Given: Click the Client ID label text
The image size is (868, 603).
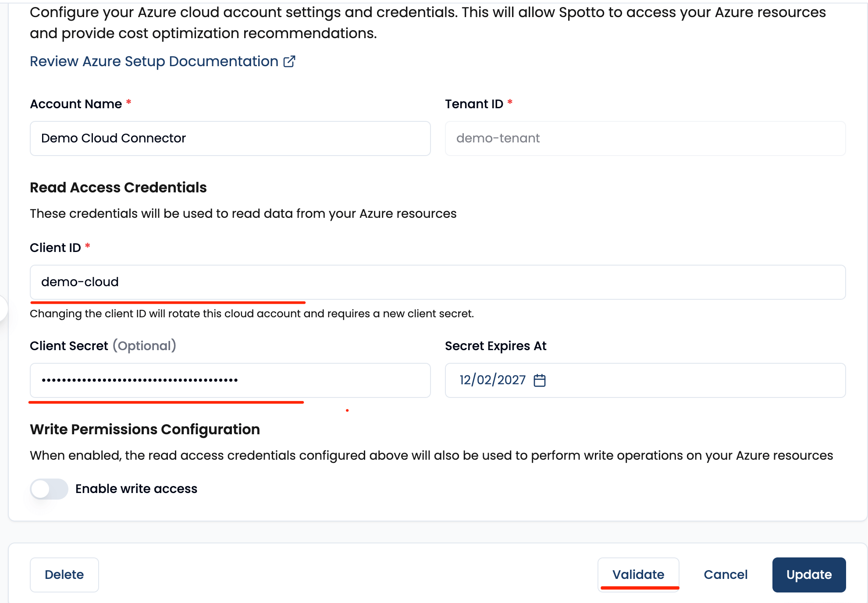Looking at the screenshot, I should pos(55,248).
